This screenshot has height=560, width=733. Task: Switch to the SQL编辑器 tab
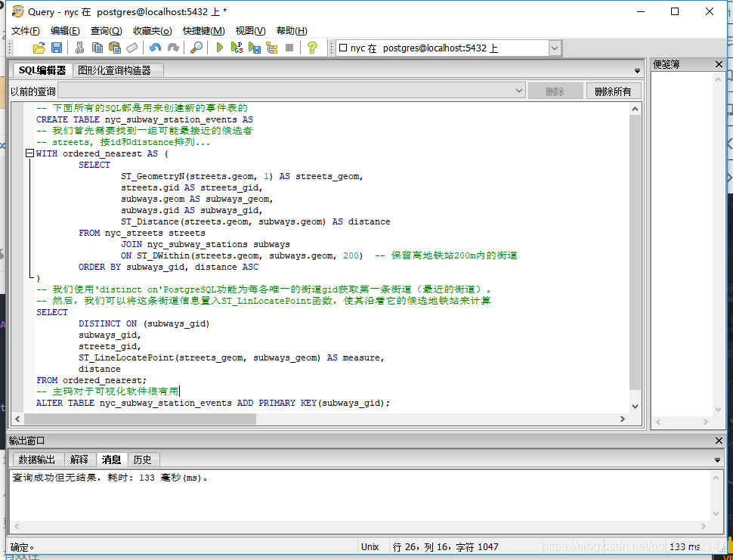(x=42, y=70)
